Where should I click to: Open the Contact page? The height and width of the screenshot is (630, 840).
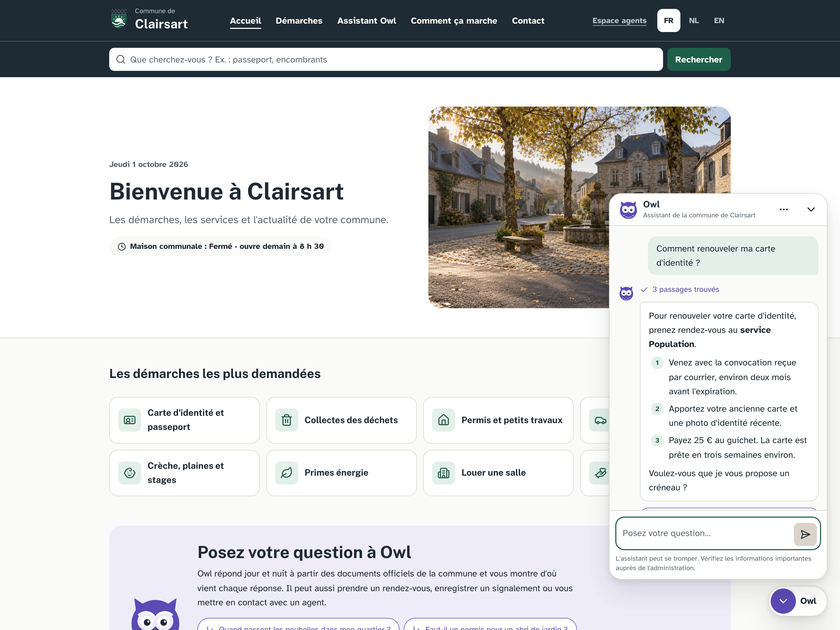coord(528,21)
